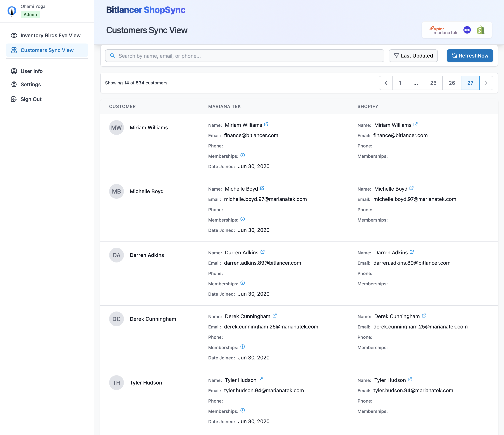Click the Shopify bag logo
Image resolution: width=504 pixels, height=435 pixels.
480,30
